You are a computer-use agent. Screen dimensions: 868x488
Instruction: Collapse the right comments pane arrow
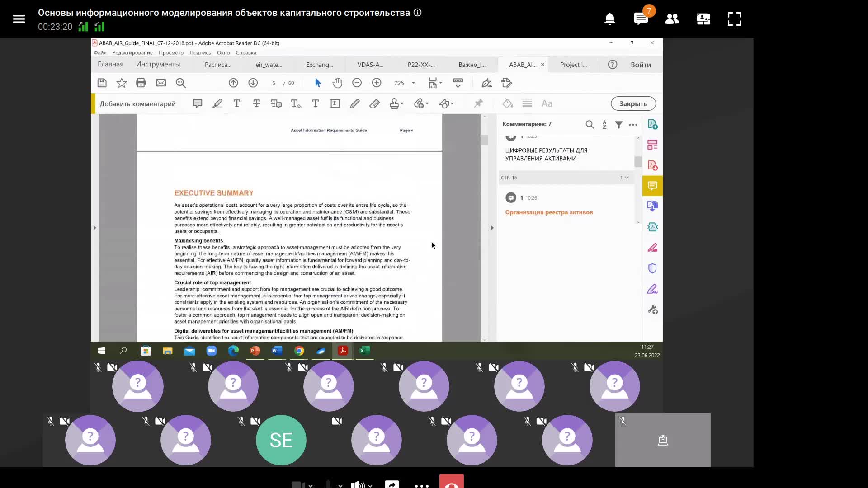point(492,228)
